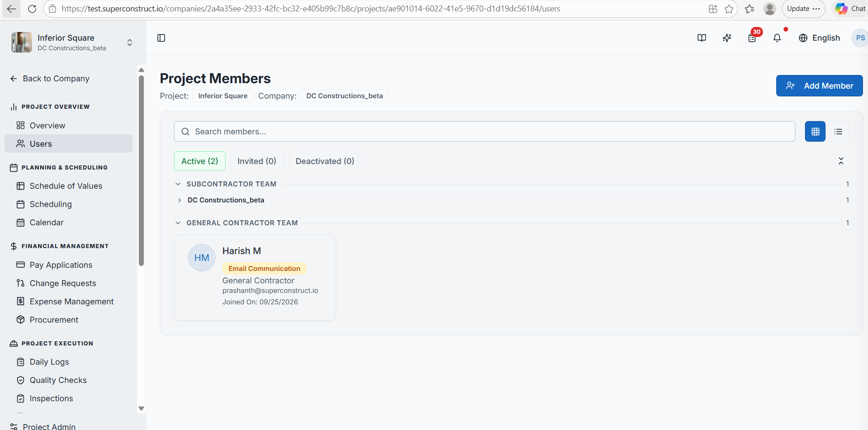Open browser favorites list icon
This screenshot has height=430, width=868.
tap(749, 9)
